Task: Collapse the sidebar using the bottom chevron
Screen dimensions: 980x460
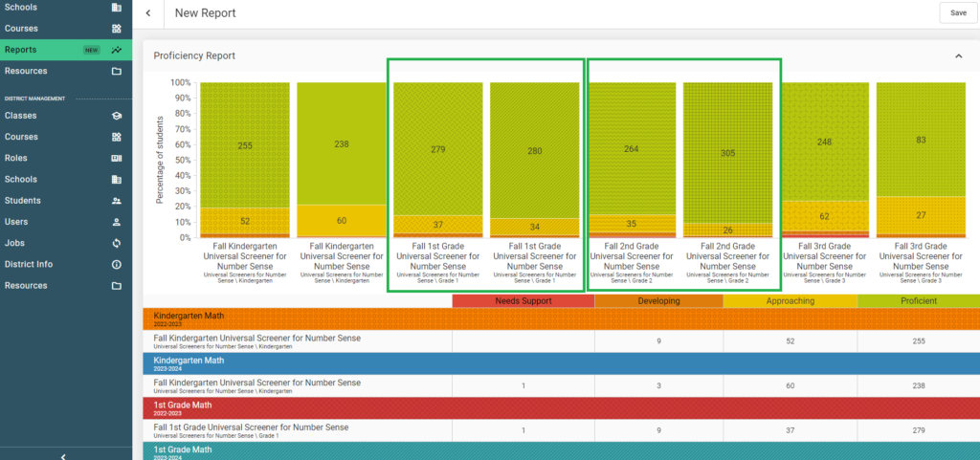Action: point(63,456)
